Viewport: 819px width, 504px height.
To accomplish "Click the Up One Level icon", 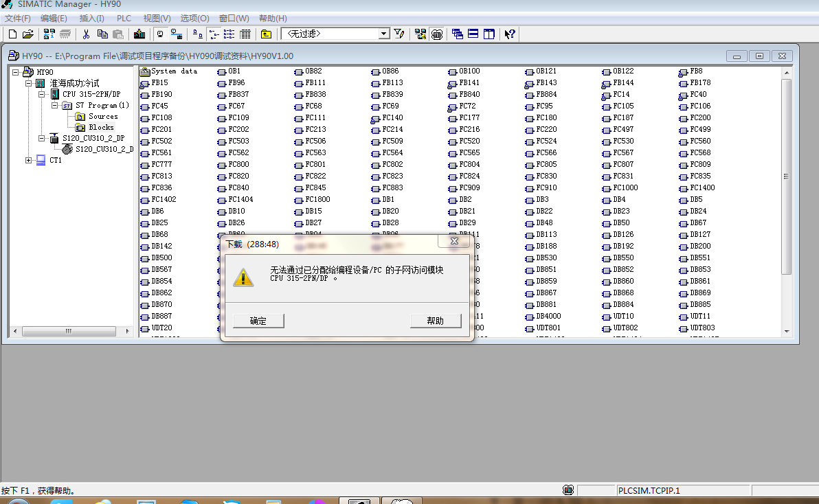I will pos(267,34).
